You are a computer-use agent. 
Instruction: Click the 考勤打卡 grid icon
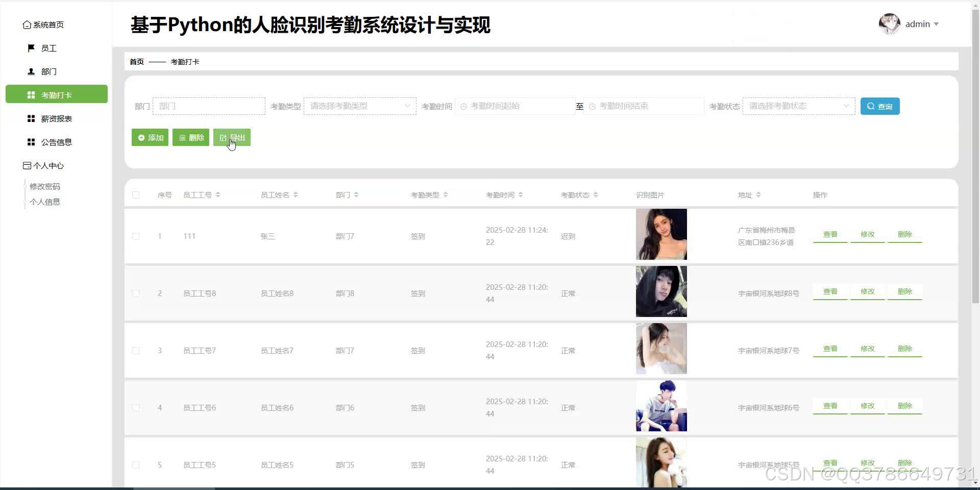tap(31, 94)
